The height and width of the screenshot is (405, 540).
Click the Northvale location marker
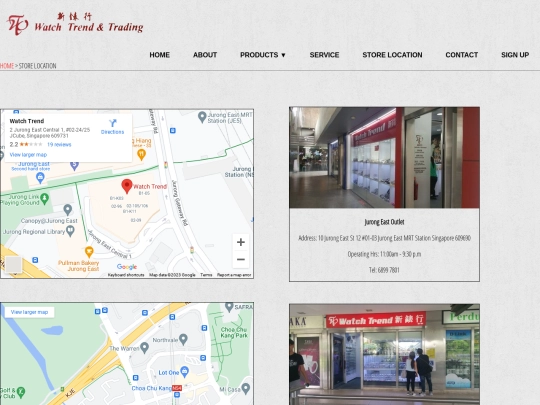coord(184,339)
